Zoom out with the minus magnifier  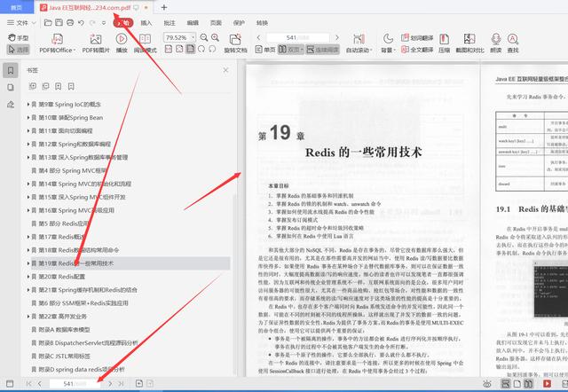click(x=204, y=37)
